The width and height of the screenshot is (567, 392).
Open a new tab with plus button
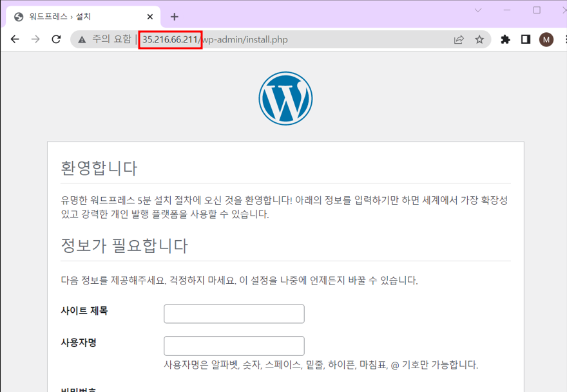click(x=175, y=17)
